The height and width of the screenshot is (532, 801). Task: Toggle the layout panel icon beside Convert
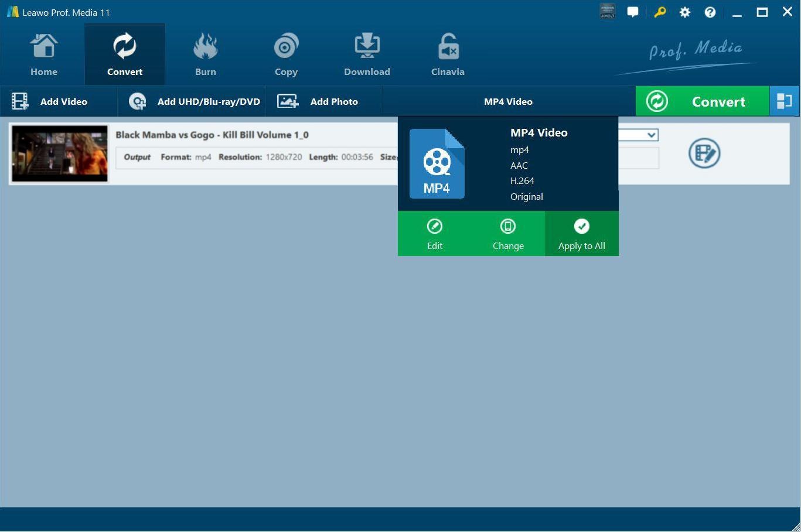coord(784,101)
